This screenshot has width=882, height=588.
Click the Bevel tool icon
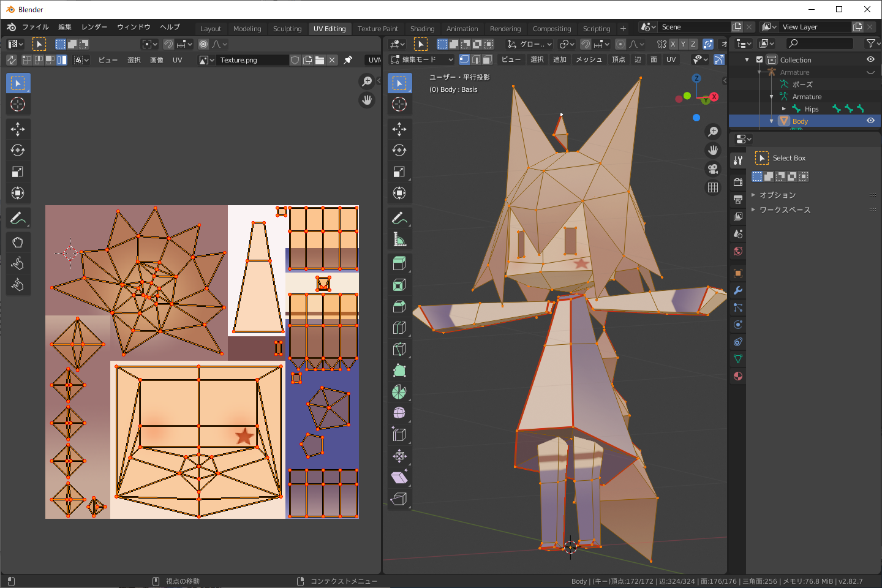coord(399,306)
